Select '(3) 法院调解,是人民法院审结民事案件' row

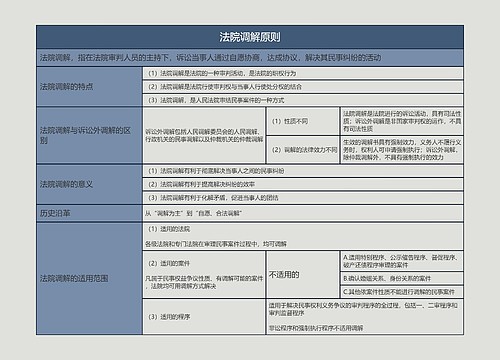303,100
